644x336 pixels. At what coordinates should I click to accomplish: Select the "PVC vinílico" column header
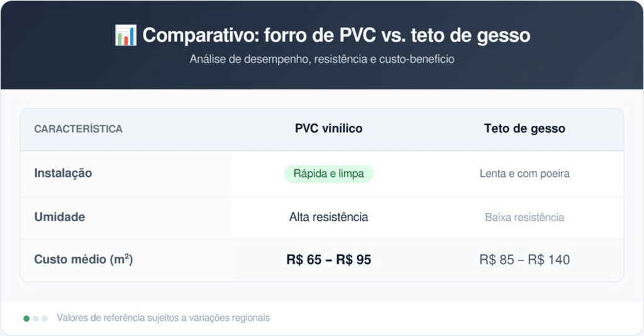pyautogui.click(x=328, y=129)
